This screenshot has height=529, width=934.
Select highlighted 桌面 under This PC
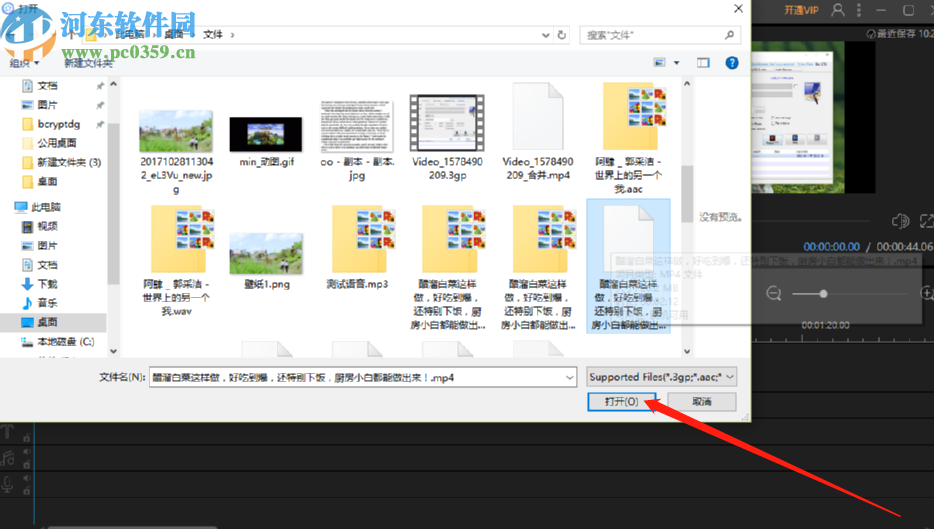(48, 322)
